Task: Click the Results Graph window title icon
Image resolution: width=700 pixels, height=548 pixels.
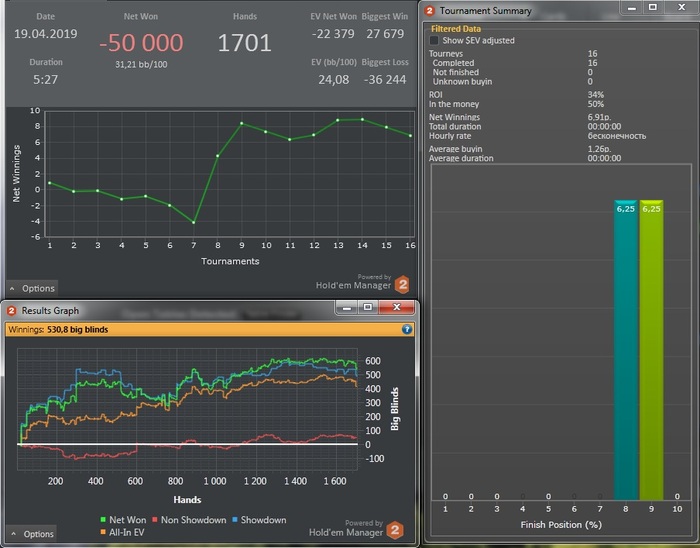Action: tap(12, 311)
